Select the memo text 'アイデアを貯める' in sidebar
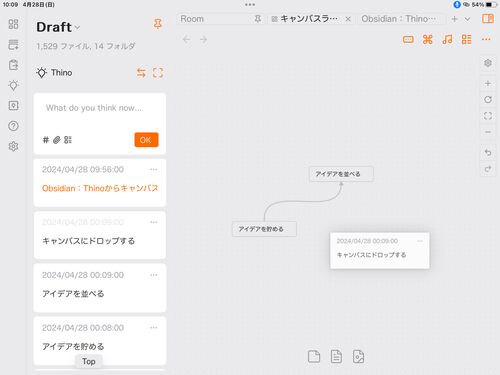Screen dimensions: 500x375 (x=73, y=347)
